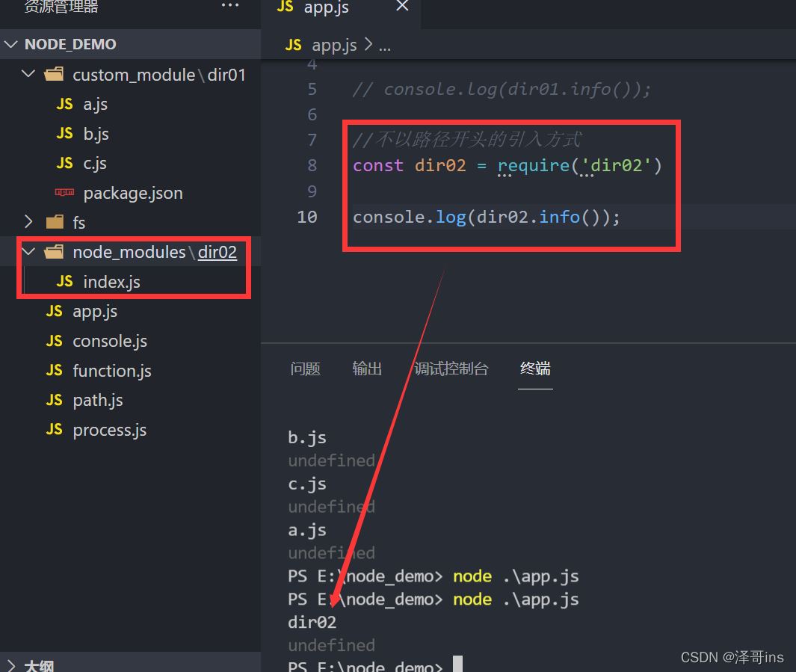This screenshot has height=672, width=796.
Task: Collapse the custom_module\dir01 folder chevron
Action: tap(28, 74)
